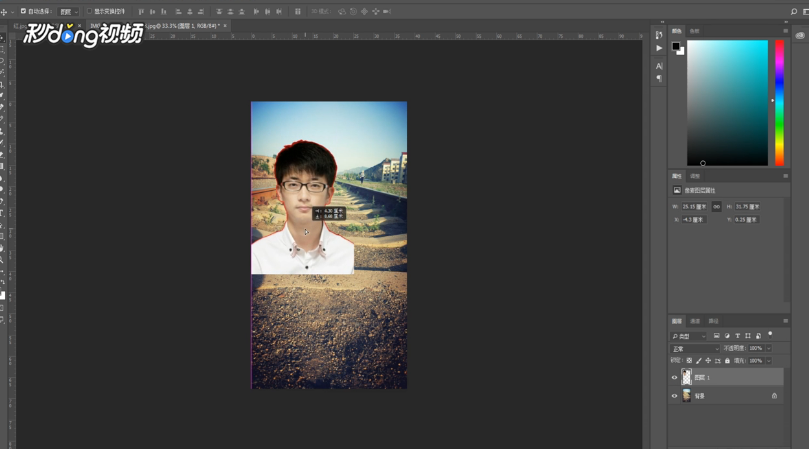This screenshot has width=809, height=449.
Task: Open the Character panel icon
Action: point(659,66)
